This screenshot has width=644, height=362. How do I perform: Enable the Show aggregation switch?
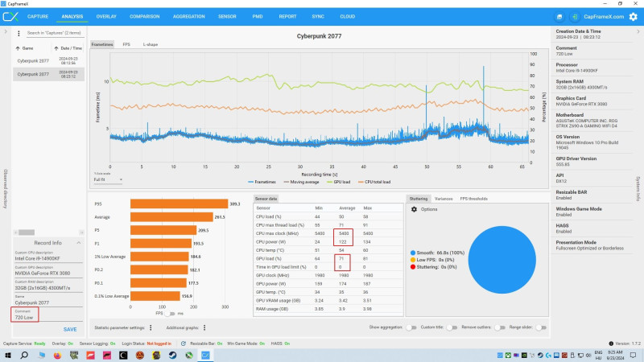[411, 327]
